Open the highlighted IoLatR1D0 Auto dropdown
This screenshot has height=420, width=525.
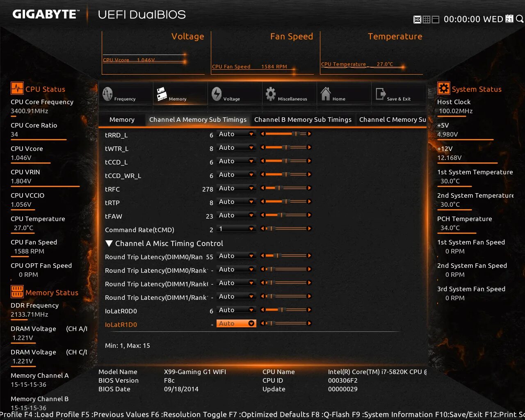(236, 324)
